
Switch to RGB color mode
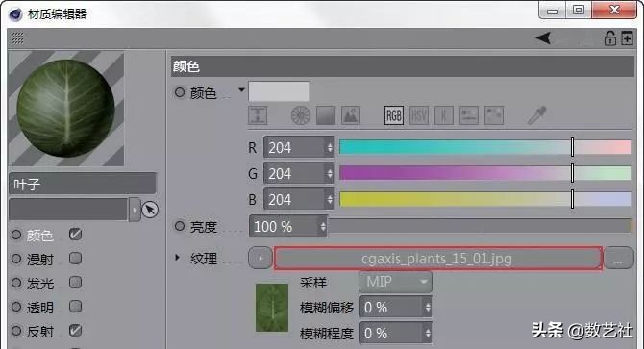tap(393, 115)
